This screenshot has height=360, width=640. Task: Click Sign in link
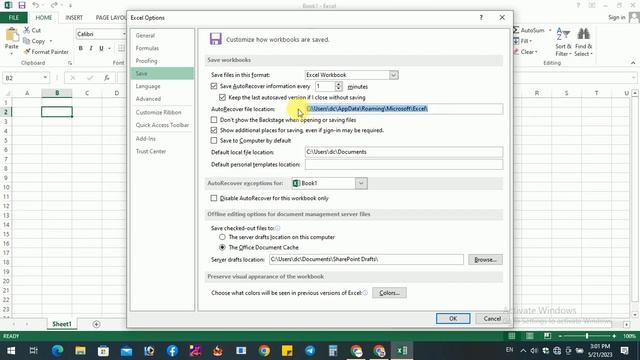point(616,18)
